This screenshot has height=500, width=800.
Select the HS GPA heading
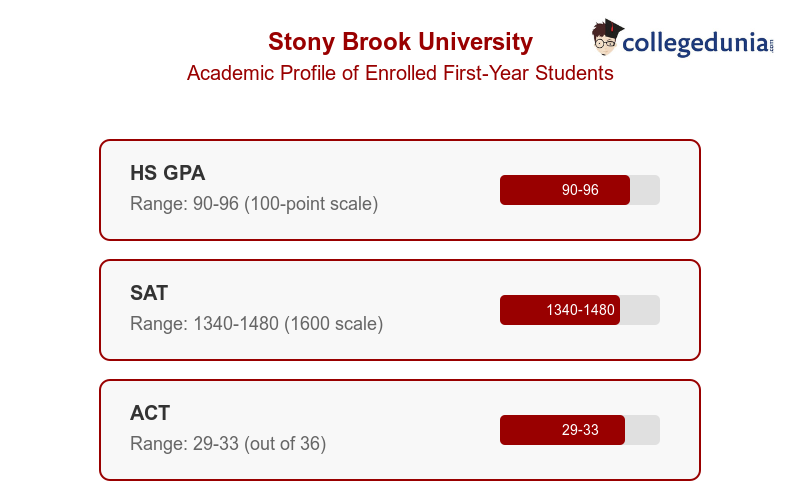(x=167, y=173)
